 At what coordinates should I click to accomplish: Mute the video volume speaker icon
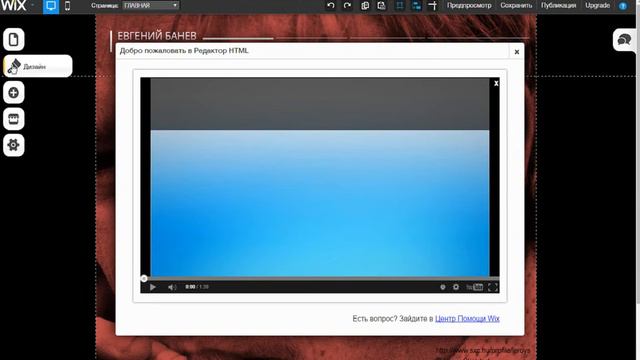172,287
